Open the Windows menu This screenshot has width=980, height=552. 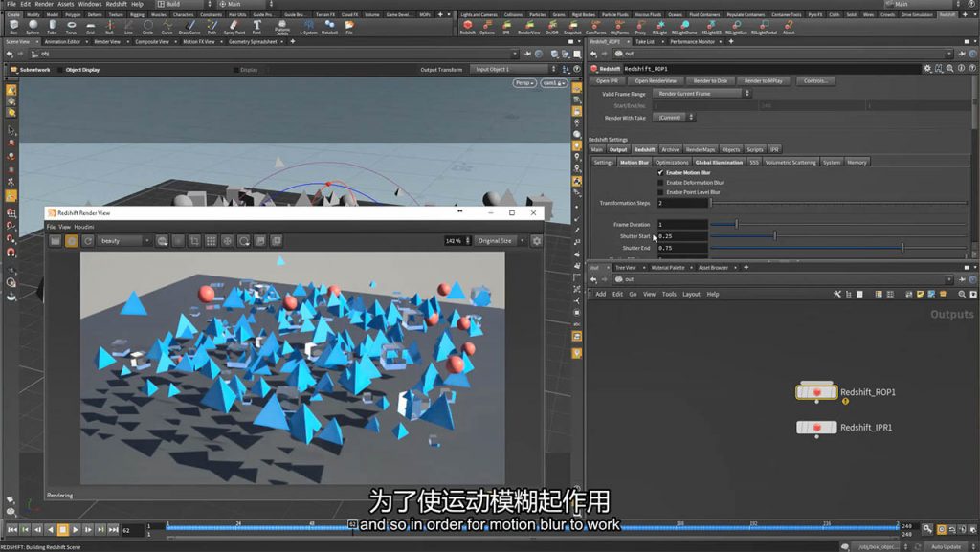(90, 4)
